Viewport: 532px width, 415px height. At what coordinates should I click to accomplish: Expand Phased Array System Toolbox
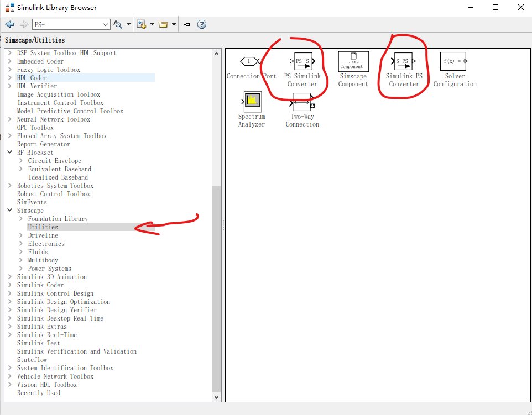[x=10, y=136]
